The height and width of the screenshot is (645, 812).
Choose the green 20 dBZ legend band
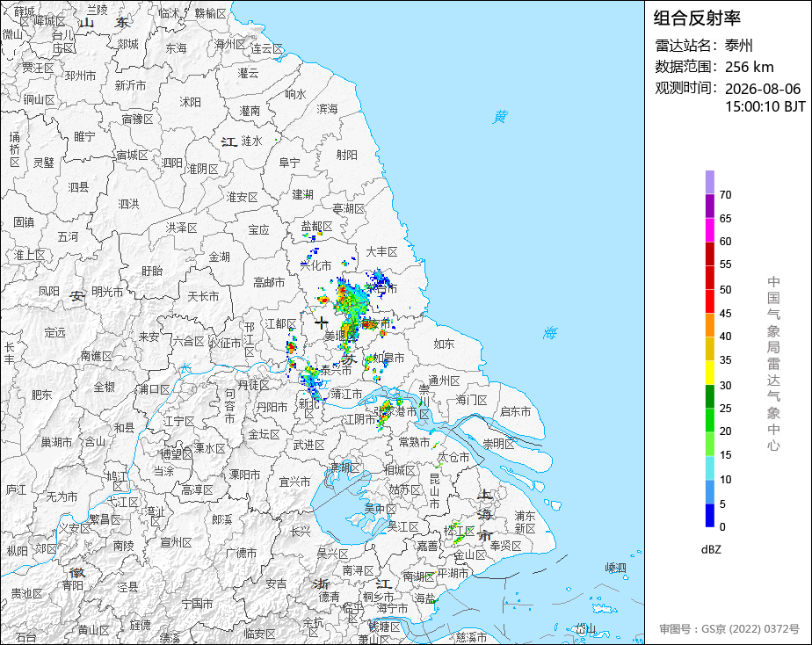709,420
